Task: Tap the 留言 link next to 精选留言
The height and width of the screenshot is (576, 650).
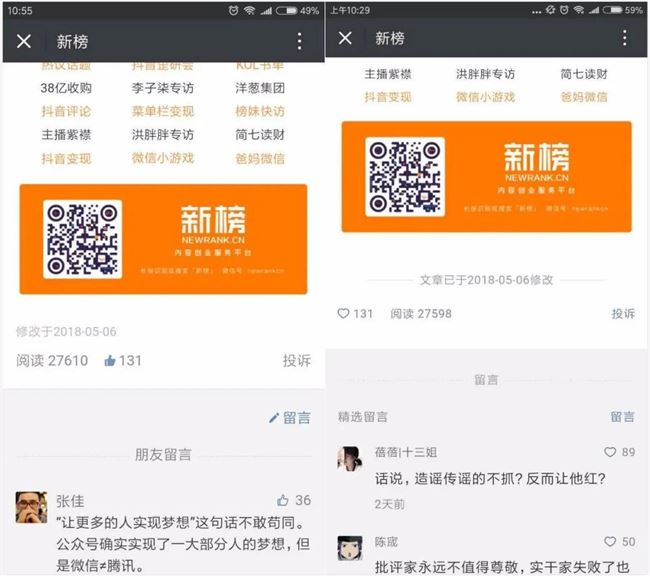Action: click(x=622, y=417)
